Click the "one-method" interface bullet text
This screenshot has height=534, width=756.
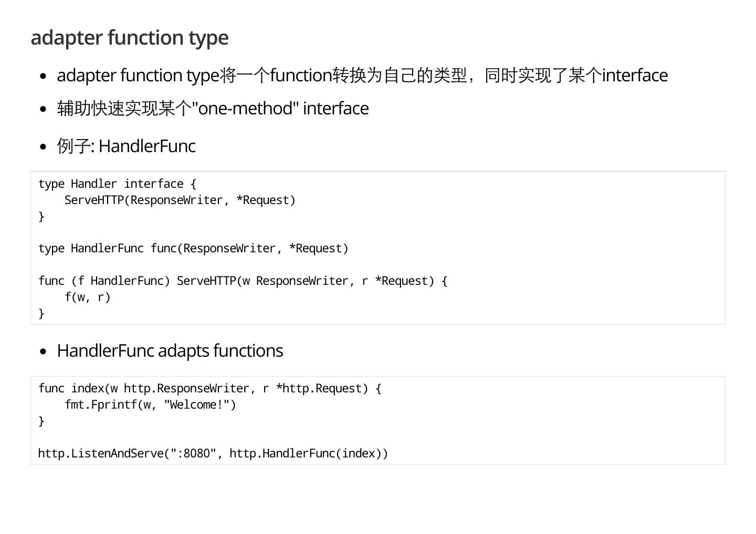(213, 109)
